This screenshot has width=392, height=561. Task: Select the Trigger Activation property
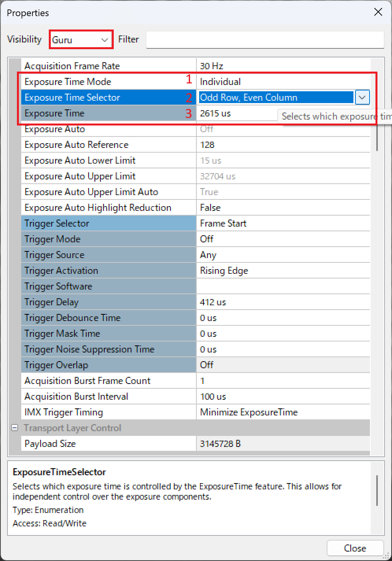click(109, 270)
